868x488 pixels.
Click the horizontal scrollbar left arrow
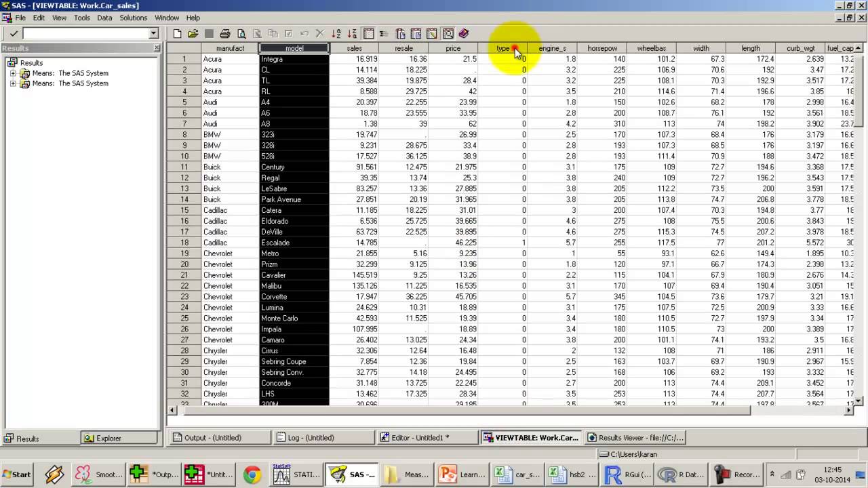pos(172,410)
